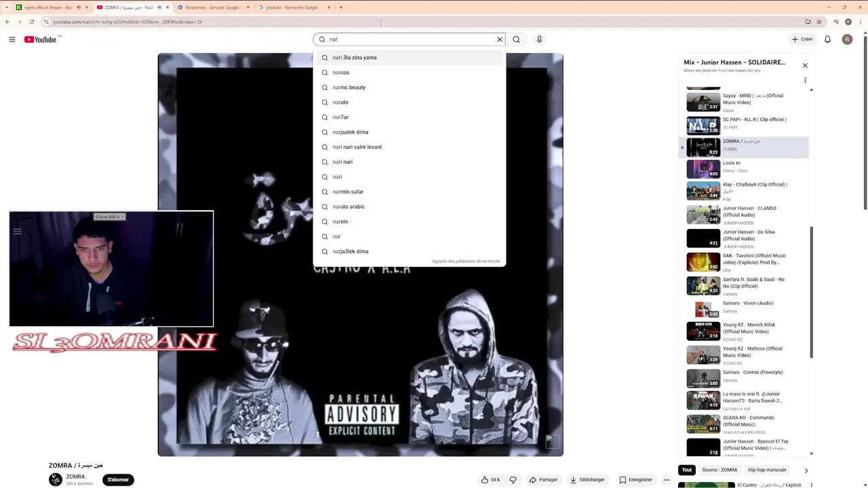Click in the YouTube search field

click(410, 39)
